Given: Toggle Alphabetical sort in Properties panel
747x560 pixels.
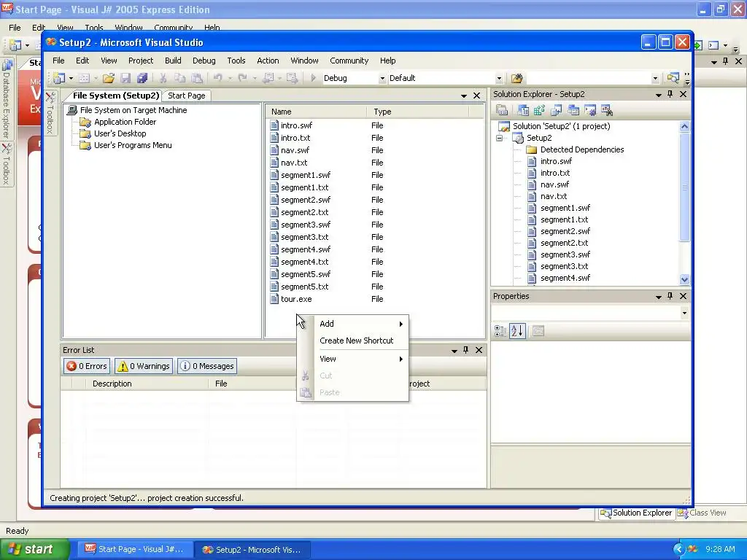Looking at the screenshot, I should tap(517, 331).
